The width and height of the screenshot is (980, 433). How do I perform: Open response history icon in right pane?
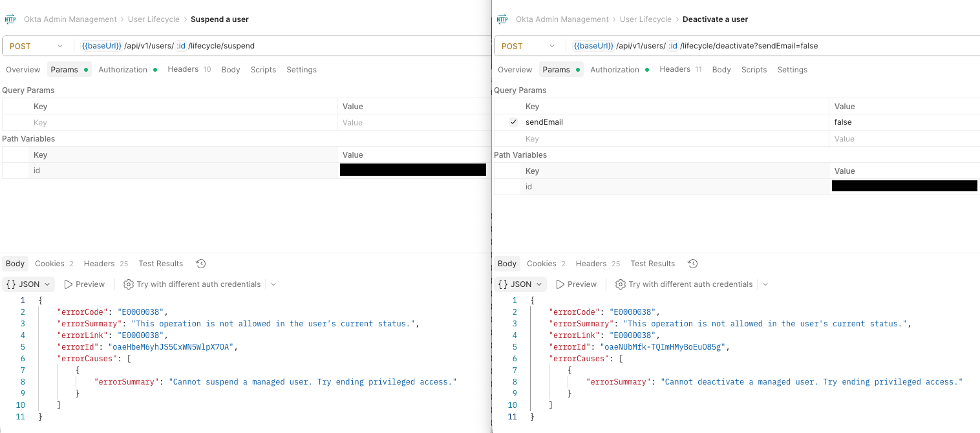pos(693,264)
